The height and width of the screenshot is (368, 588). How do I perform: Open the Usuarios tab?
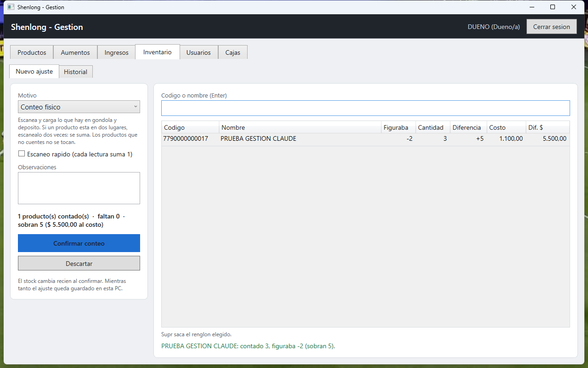[x=198, y=52]
